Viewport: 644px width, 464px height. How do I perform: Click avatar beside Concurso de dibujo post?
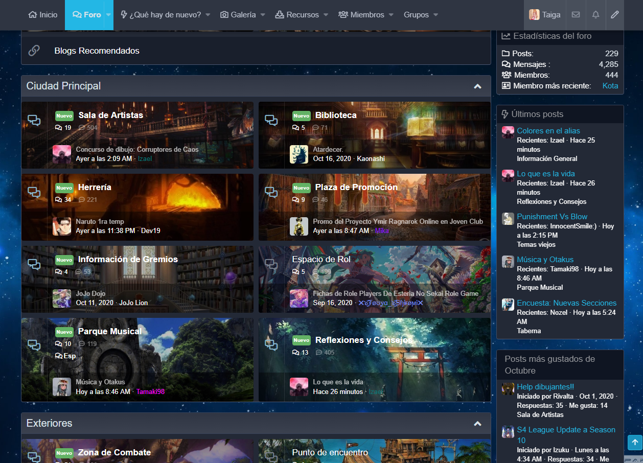(x=62, y=154)
